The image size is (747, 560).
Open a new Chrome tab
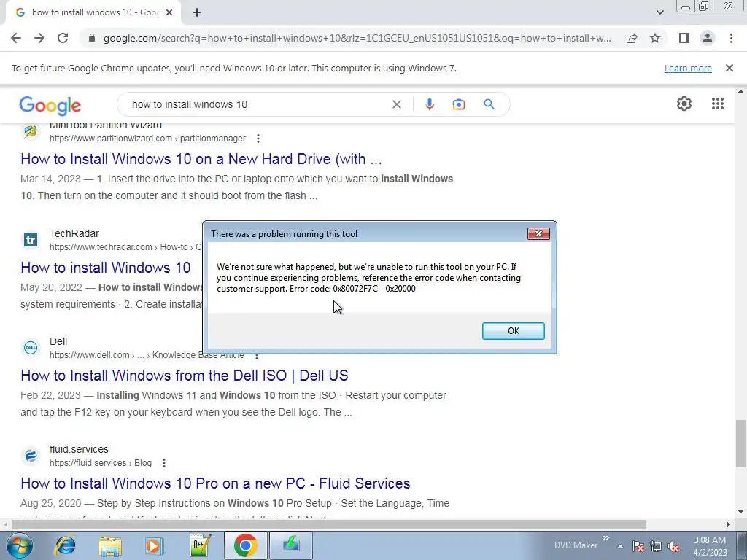197,13
